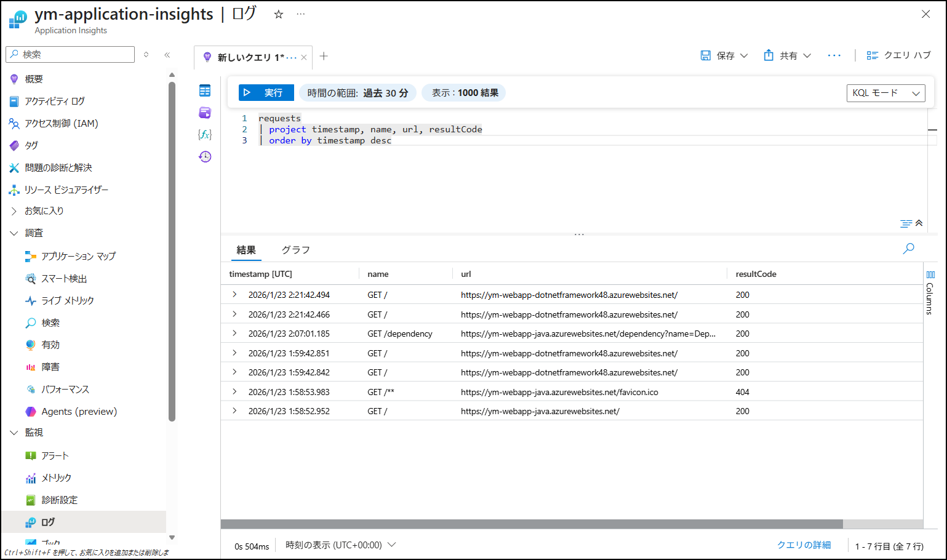Click the sidebar 検索 input field
Image resolution: width=947 pixels, height=560 pixels.
coord(70,54)
